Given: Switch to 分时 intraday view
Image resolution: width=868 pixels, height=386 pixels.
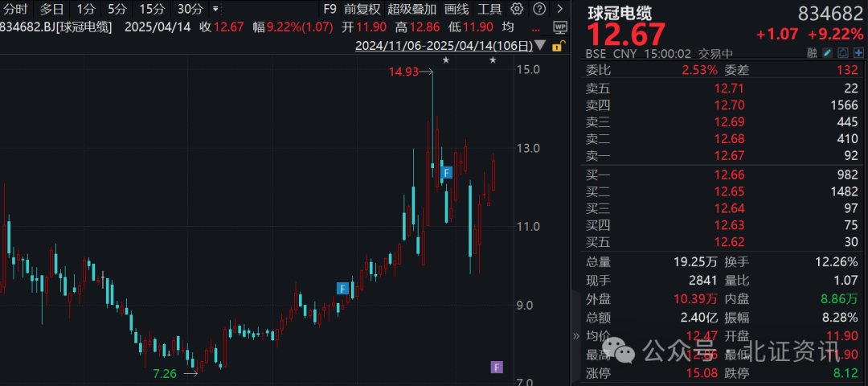Looking at the screenshot, I should coord(15,9).
